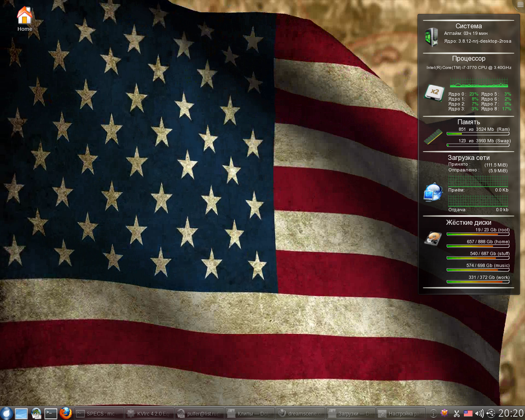
Task: Click the Загрузка сети heading
Action: pos(469,157)
